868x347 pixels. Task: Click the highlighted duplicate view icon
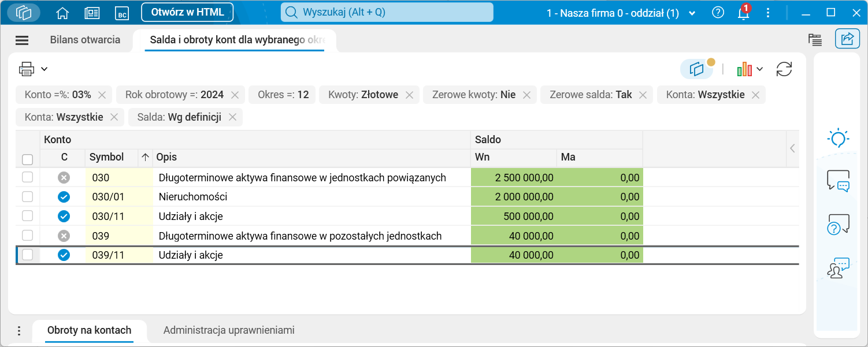(698, 68)
